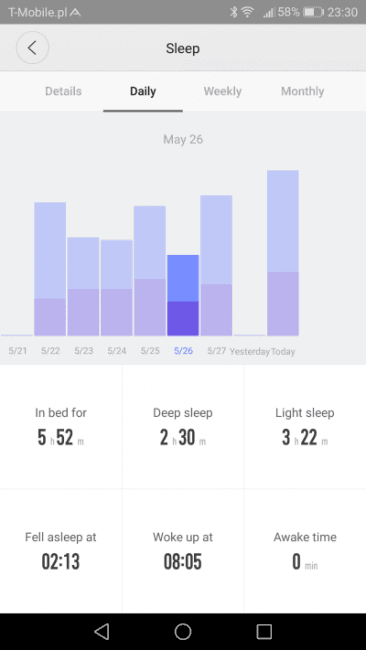This screenshot has height=650, width=366.
Task: Tap the Yesterday axis label
Action: [x=250, y=352]
